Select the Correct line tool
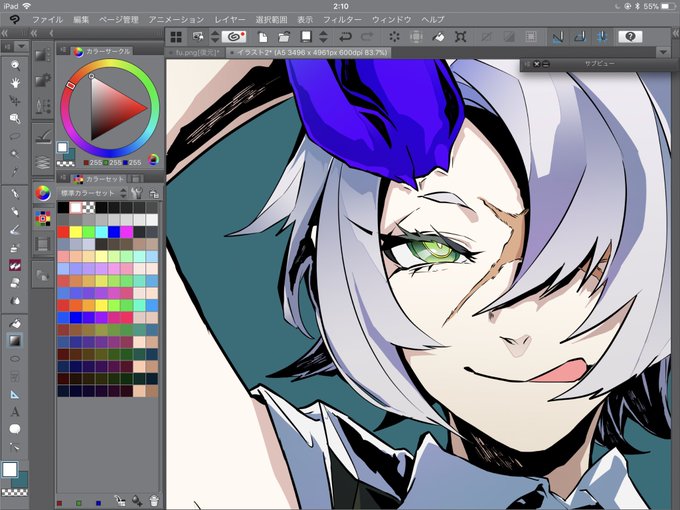 click(15, 447)
